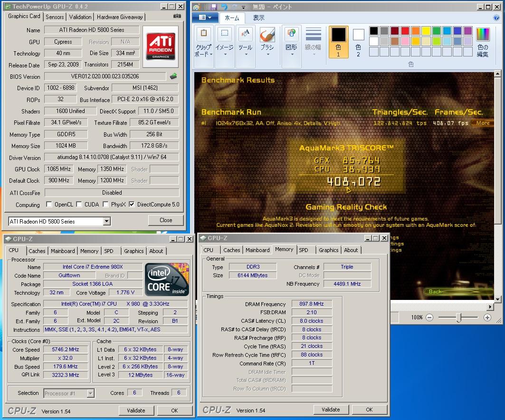Expand the ATI Radeon HD 5800 Series dropdown

pos(107,221)
